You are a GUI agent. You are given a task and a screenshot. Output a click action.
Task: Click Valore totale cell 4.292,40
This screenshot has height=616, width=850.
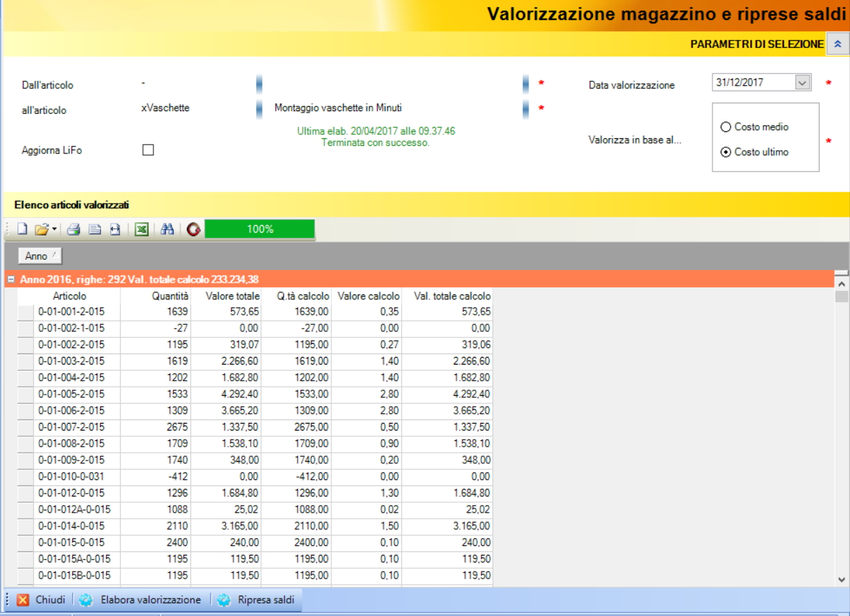226,394
